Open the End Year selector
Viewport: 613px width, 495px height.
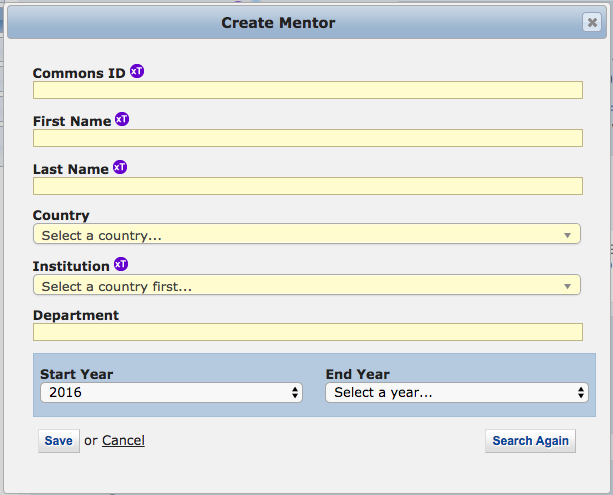pos(456,393)
